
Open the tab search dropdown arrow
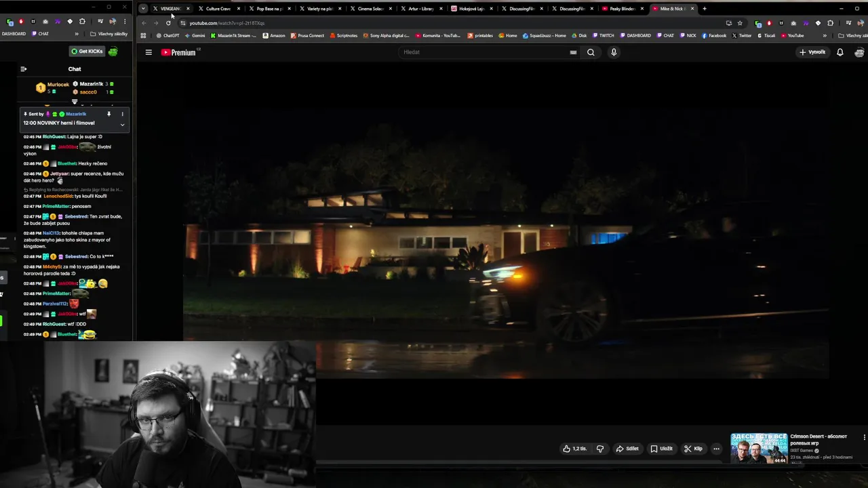pos(143,9)
